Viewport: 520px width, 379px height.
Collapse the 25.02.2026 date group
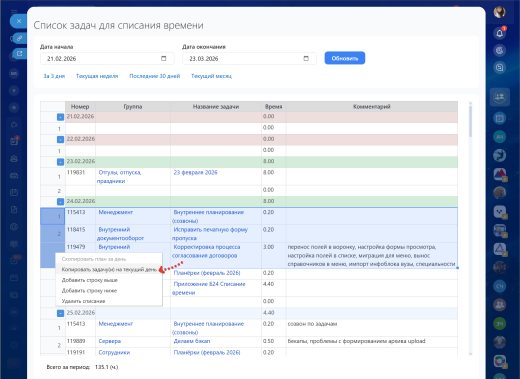(60, 313)
